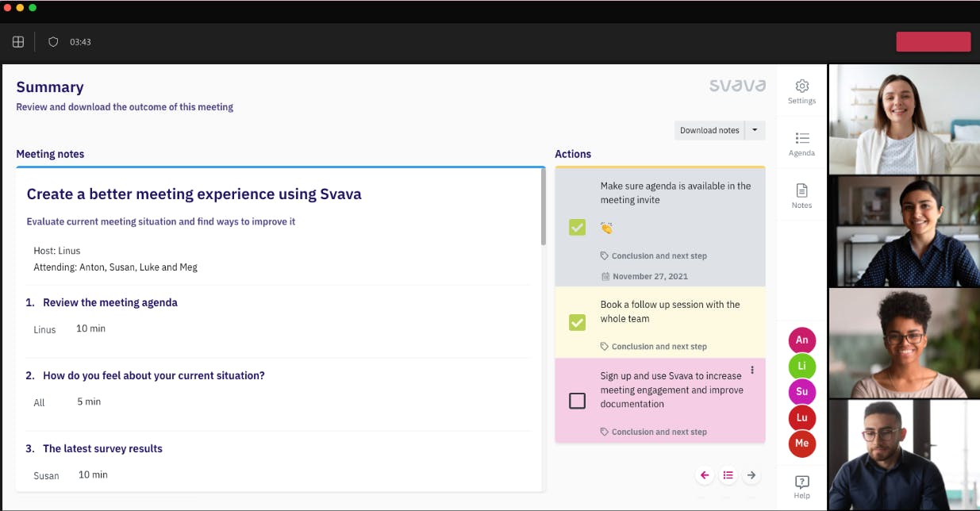Go to previous step with left arrow
The width and height of the screenshot is (980, 511).
tap(705, 475)
